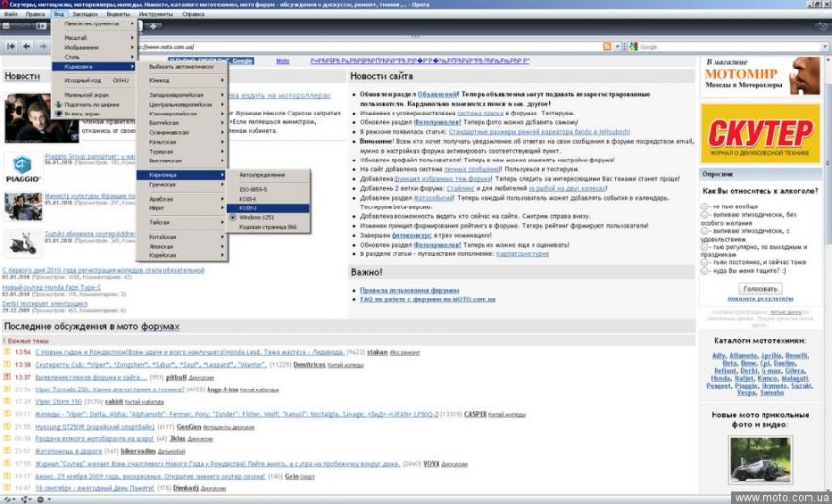Click the Forward arrow button

coord(43,47)
